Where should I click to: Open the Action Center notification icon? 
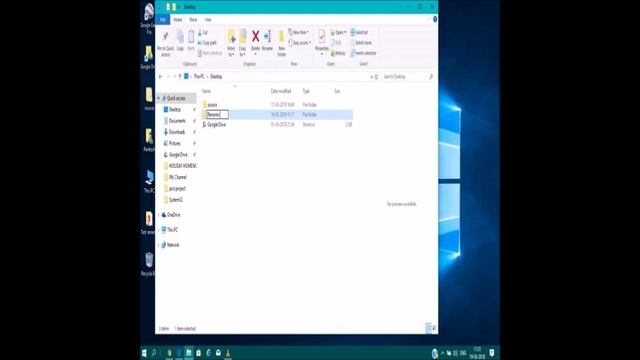(492, 353)
